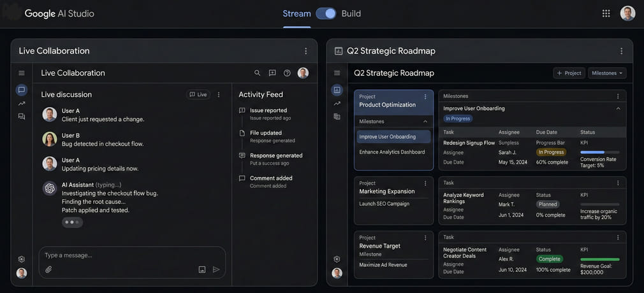Select the File updated activity entry
This screenshot has width=644, height=293.
[267, 137]
